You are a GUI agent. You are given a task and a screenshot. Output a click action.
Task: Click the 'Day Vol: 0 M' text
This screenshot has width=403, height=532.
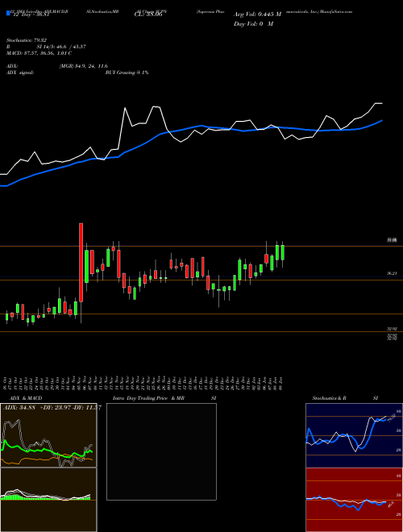[x=254, y=23]
